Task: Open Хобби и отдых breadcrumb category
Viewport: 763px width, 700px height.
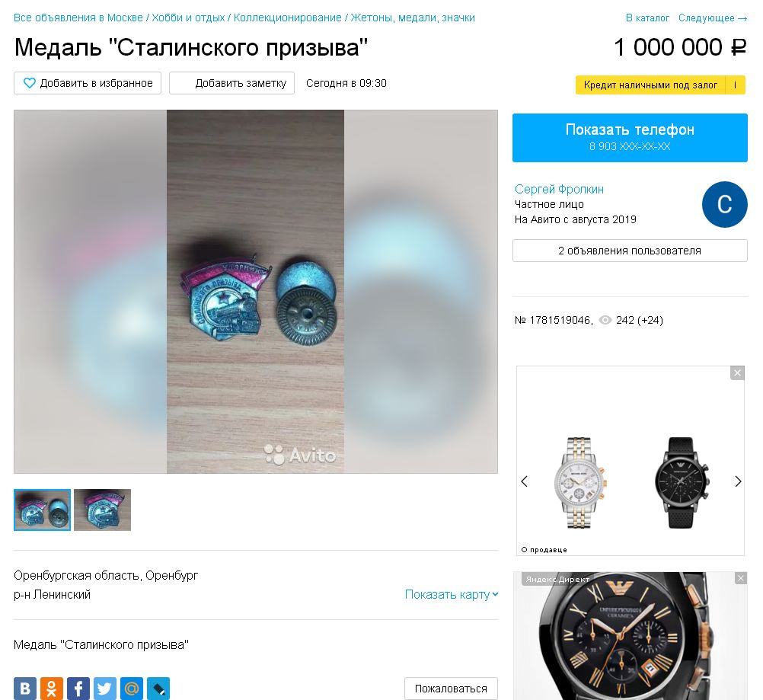Action: tap(188, 18)
